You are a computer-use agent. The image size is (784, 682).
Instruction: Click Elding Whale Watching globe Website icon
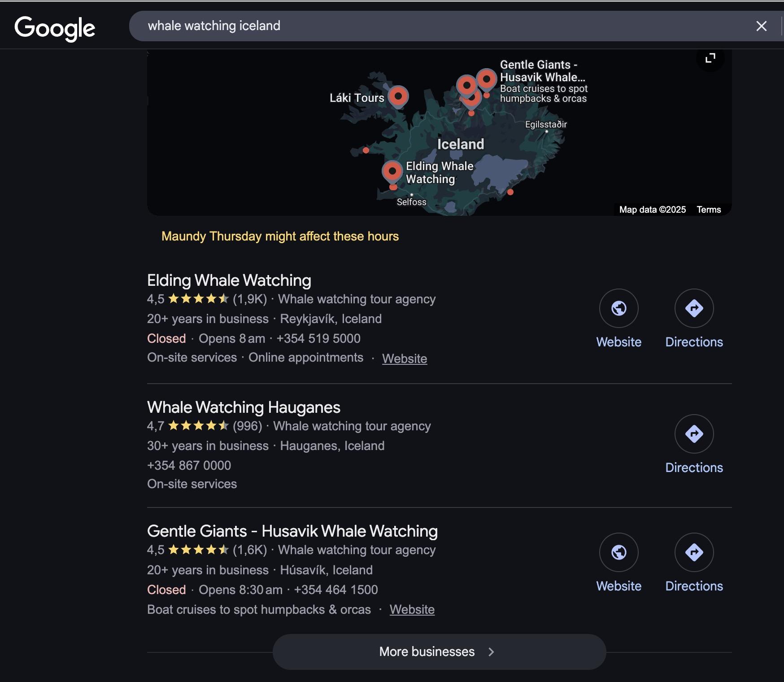(619, 308)
